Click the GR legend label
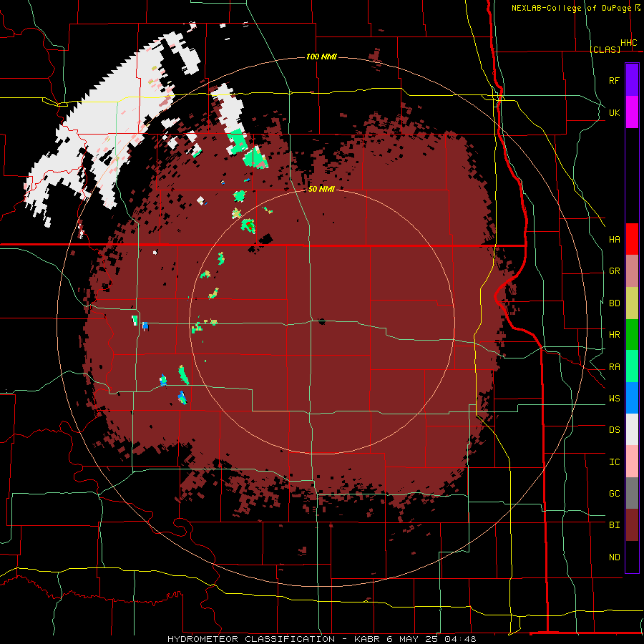 click(x=614, y=271)
